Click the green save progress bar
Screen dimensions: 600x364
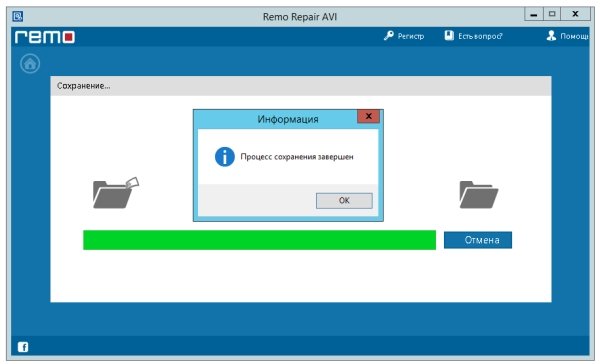pos(259,240)
